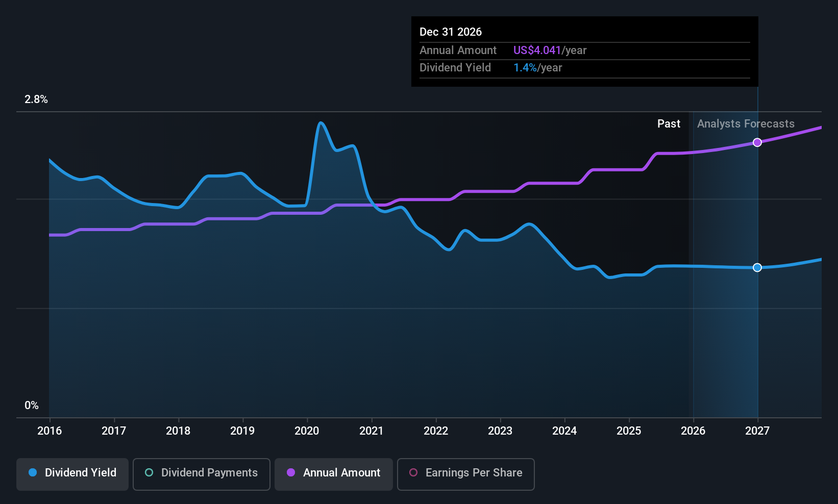Viewport: 838px width, 504px height.
Task: Click the purple Annual Amount data point marker
Action: 757,142
